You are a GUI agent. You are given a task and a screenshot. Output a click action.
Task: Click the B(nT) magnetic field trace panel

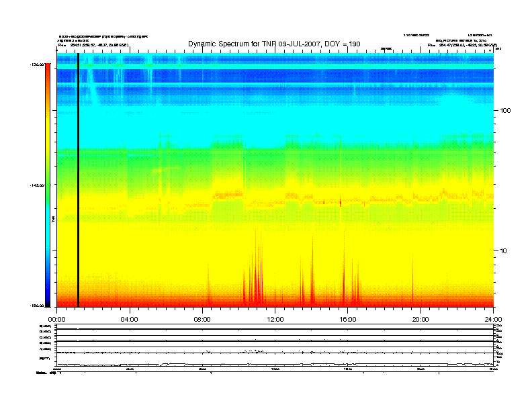coord(275,360)
